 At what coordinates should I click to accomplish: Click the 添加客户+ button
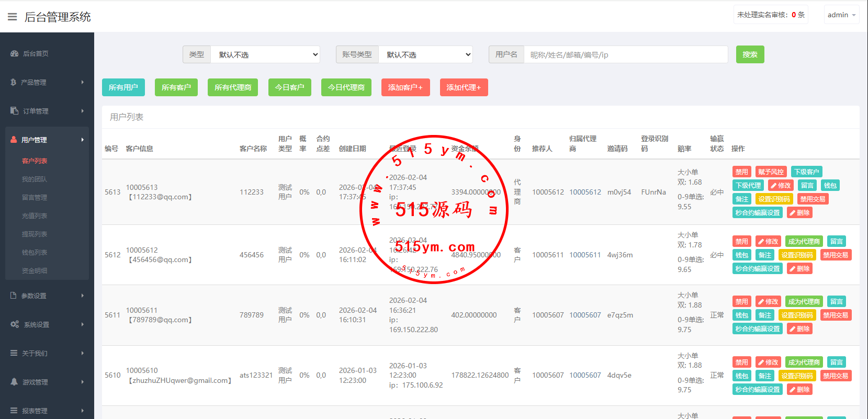click(x=405, y=87)
